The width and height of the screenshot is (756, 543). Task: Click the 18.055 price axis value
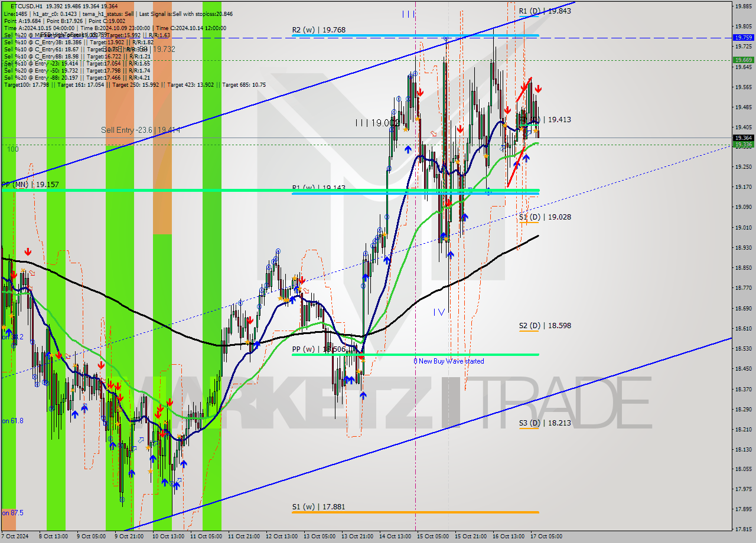743,469
